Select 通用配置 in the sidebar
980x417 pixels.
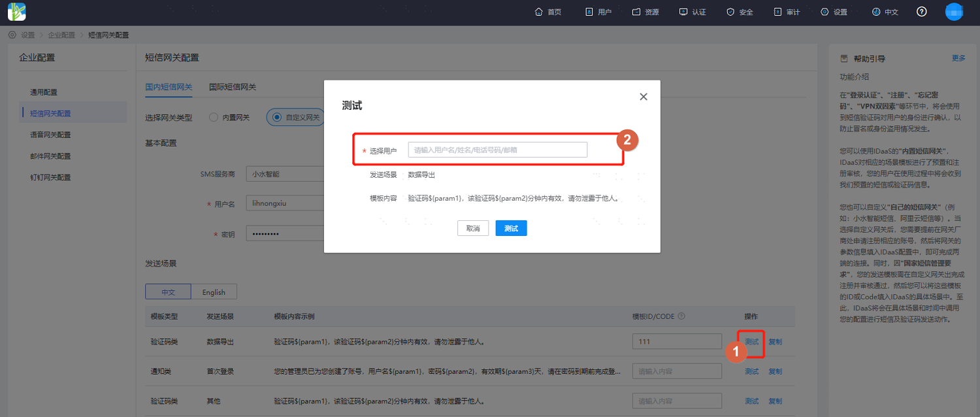click(44, 92)
